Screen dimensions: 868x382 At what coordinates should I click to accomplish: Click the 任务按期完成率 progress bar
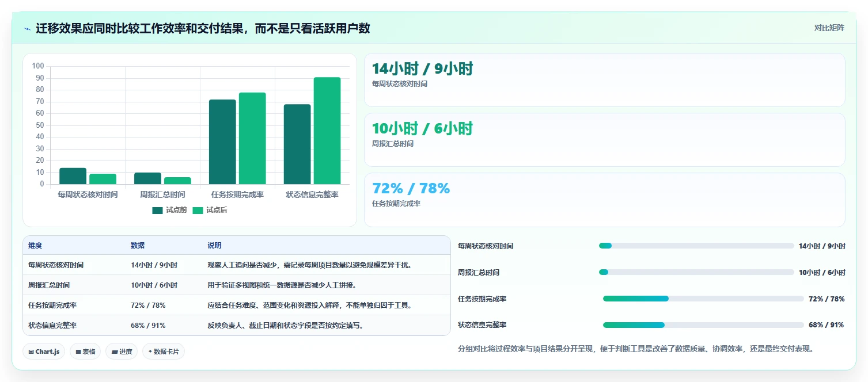tap(703, 299)
